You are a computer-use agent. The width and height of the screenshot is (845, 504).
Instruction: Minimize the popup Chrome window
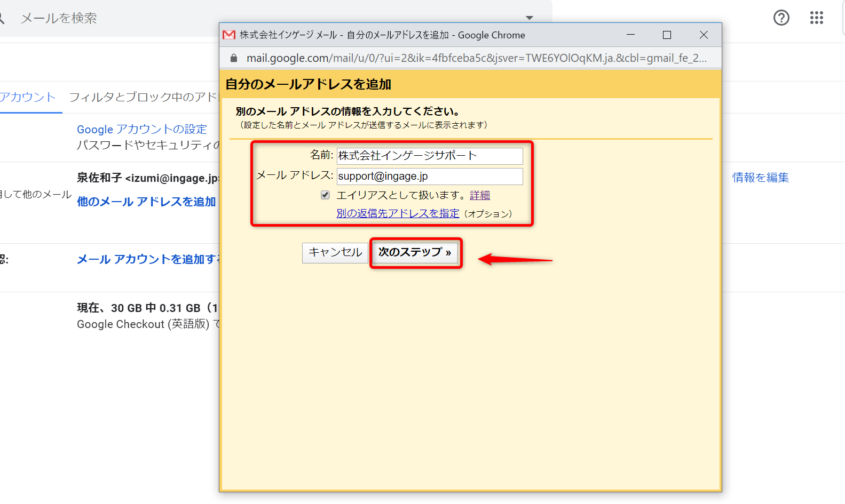(630, 35)
